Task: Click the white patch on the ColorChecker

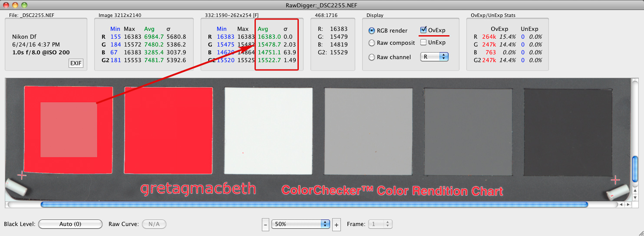Action: tap(268, 130)
